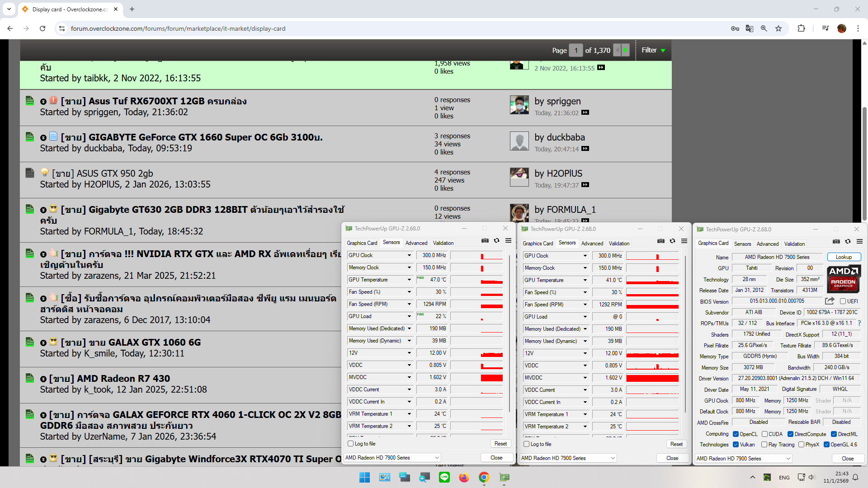Open the Asus Tuf RX6700XT 12GB thread
The width and height of the screenshot is (868, 488).
coord(154,101)
